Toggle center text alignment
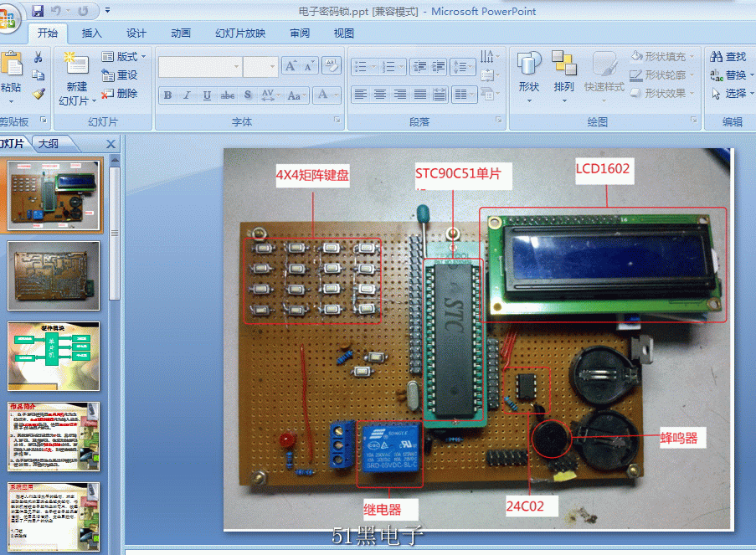The height and width of the screenshot is (555, 756). [x=380, y=95]
